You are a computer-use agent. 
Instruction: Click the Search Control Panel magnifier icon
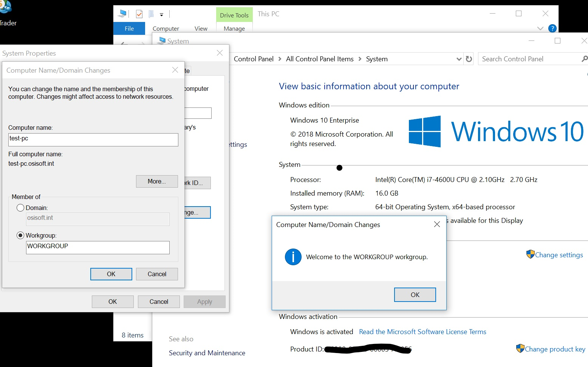pos(584,59)
